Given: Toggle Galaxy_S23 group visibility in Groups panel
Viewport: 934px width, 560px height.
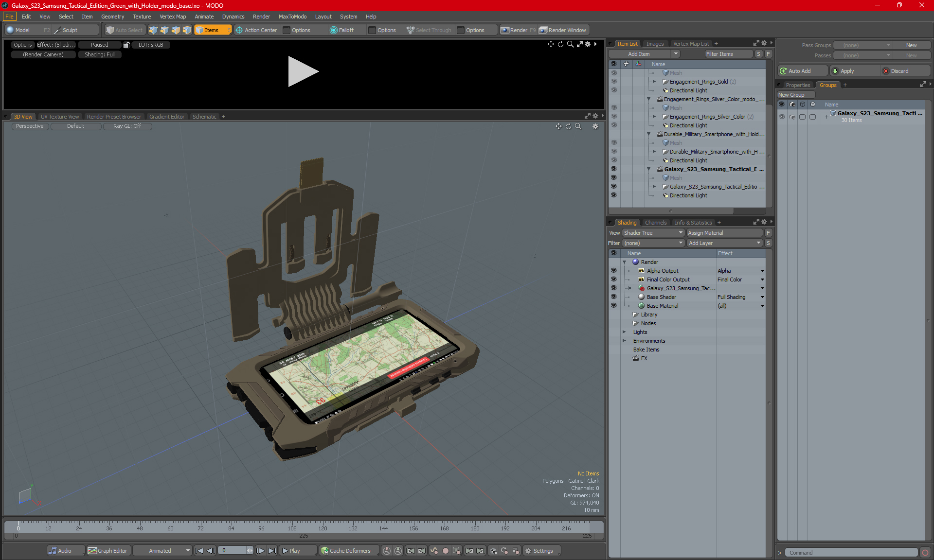Looking at the screenshot, I should tap(782, 117).
